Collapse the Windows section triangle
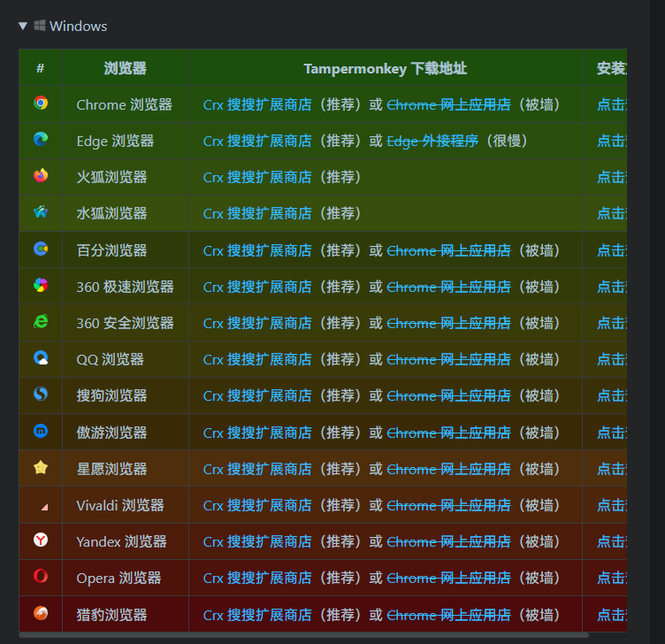 [x=23, y=26]
